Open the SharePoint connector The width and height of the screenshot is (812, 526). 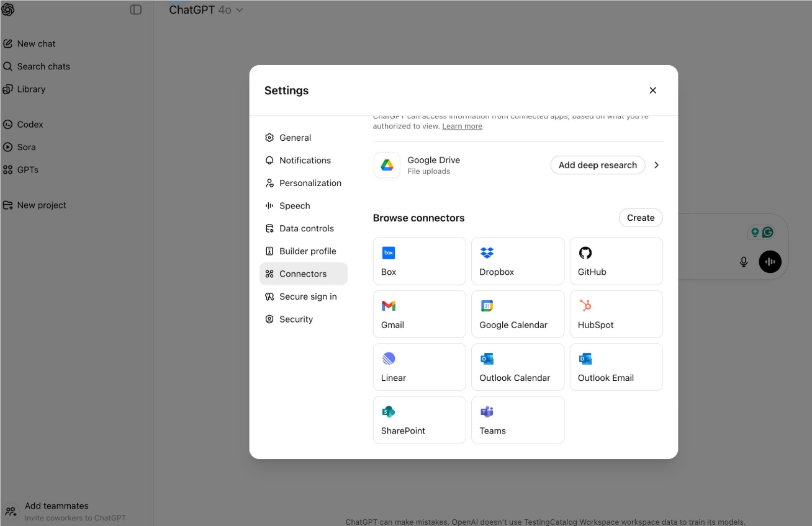419,420
